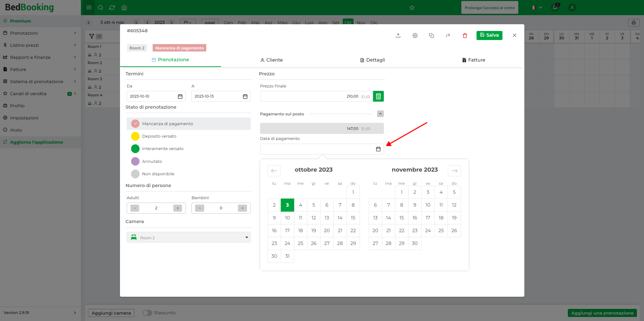This screenshot has width=644, height=321.
Task: Click the export/upload icon in booking header
Action: tap(398, 35)
